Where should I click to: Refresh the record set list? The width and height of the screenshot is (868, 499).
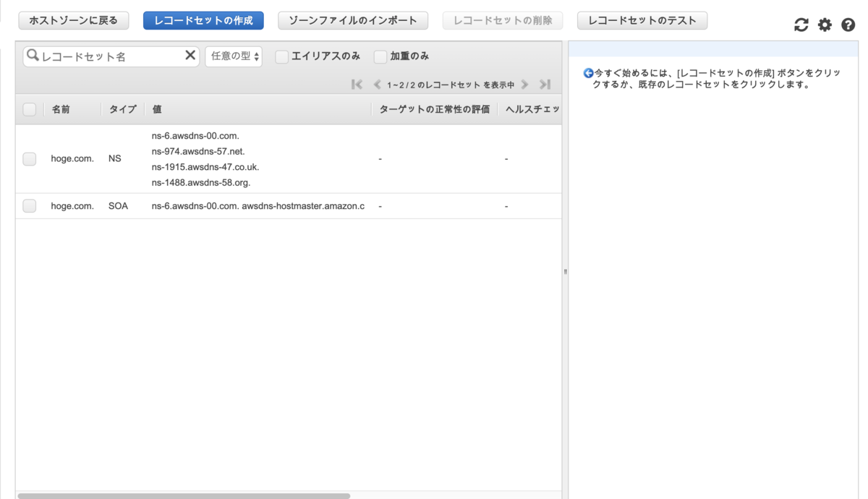(x=801, y=24)
